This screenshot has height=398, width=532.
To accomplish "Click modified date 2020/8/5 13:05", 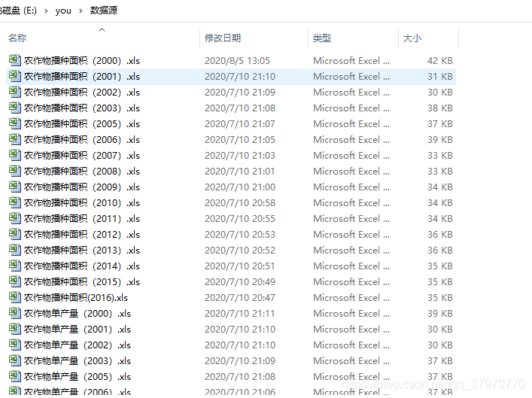I will (238, 61).
